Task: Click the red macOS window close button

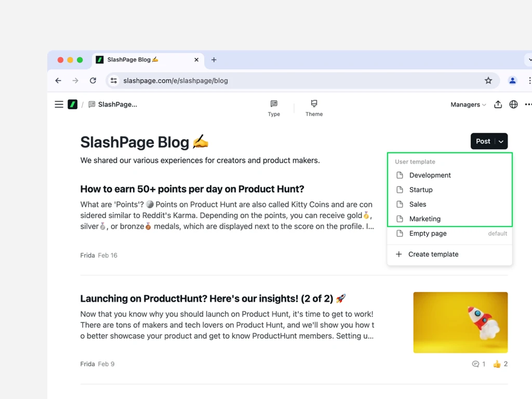Action: tap(60, 60)
